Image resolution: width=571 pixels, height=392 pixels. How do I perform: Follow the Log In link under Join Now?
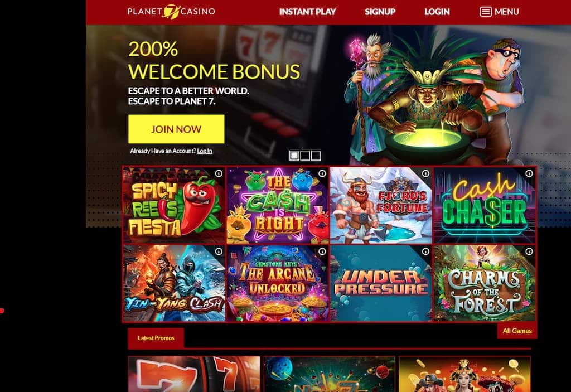coord(204,151)
